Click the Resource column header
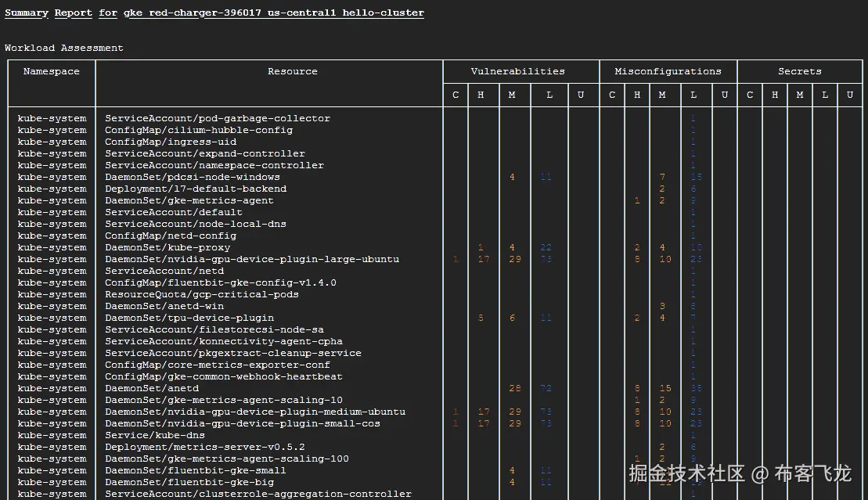 click(292, 71)
